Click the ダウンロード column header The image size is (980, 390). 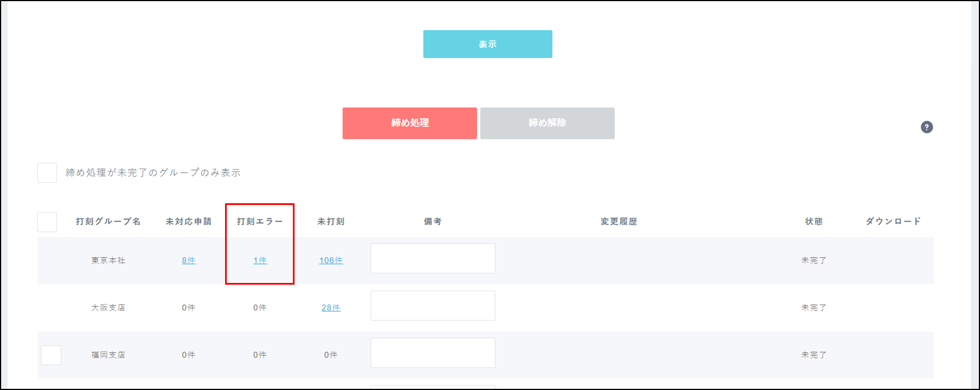point(893,221)
